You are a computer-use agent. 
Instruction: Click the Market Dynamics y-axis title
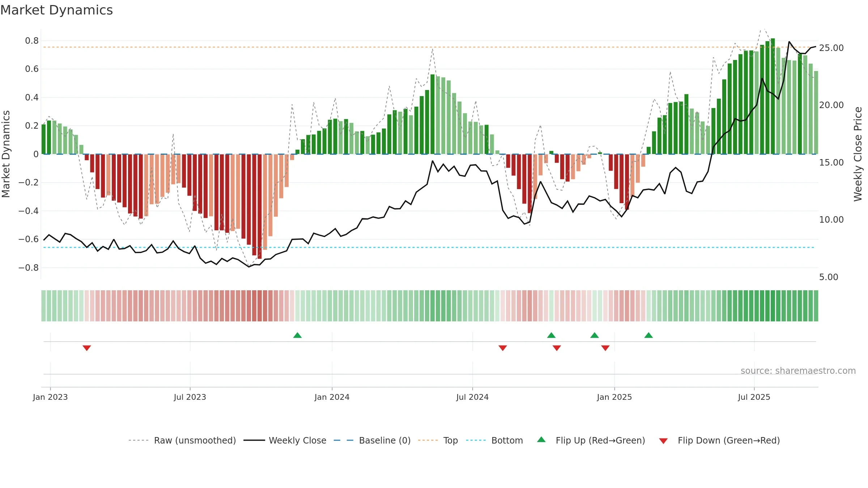tap(6, 154)
